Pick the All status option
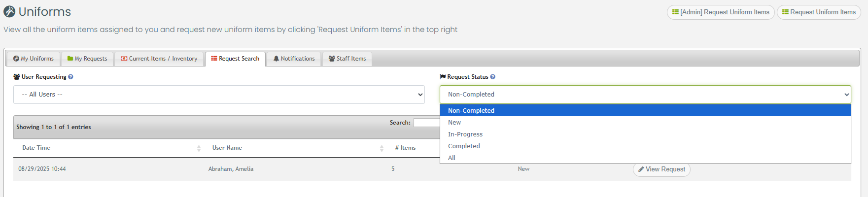This screenshot has height=197, width=868. [x=451, y=158]
